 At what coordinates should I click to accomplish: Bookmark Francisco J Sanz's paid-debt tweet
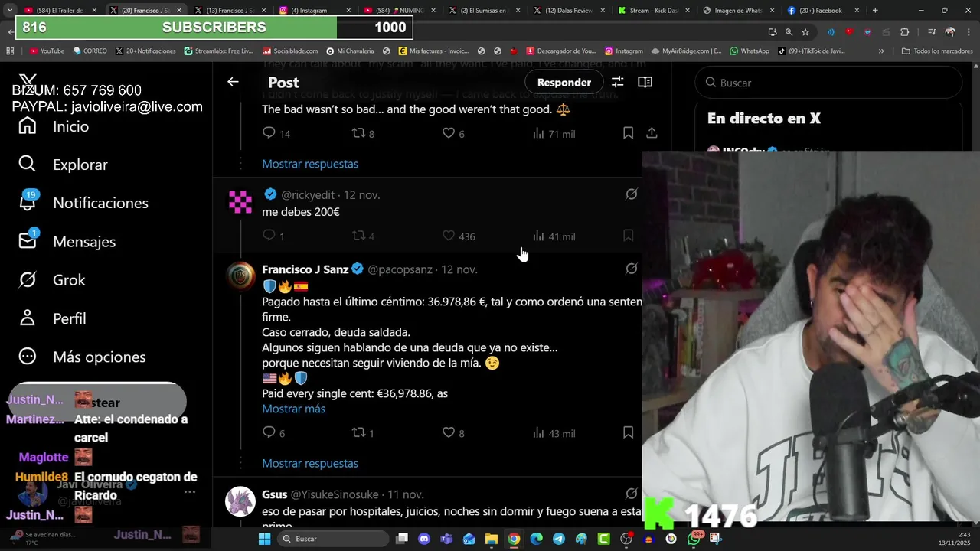(628, 433)
